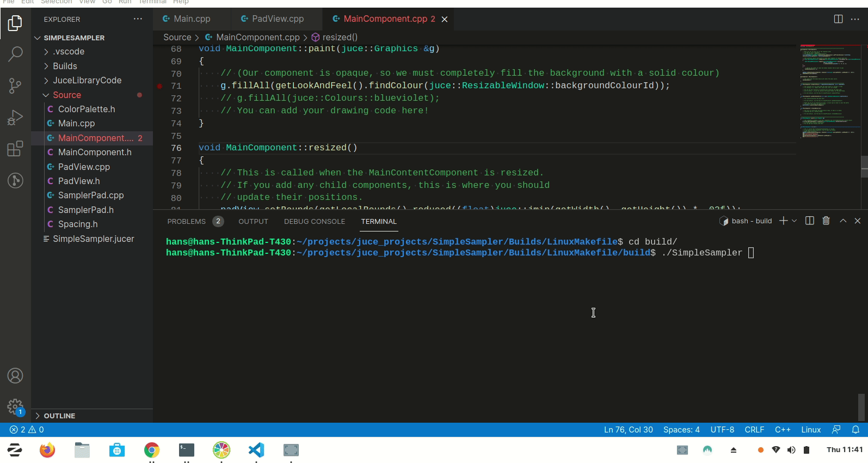
Task: Open the Search view in activity bar
Action: tap(15, 54)
